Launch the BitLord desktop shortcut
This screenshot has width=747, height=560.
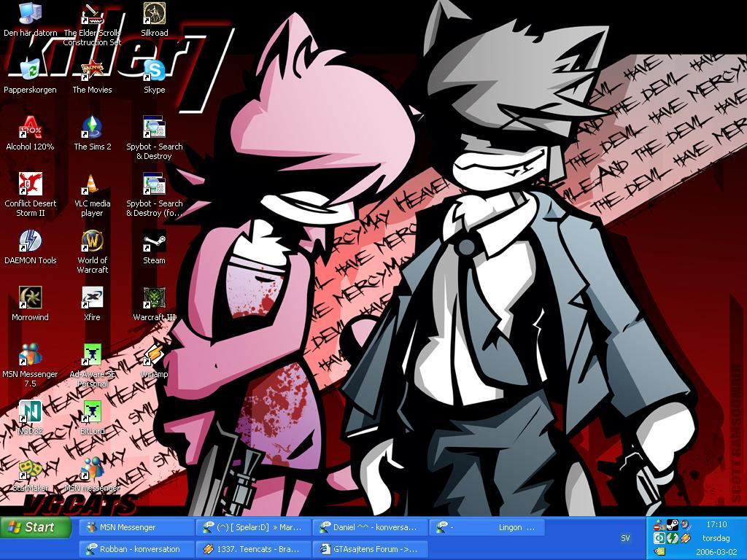(x=92, y=418)
